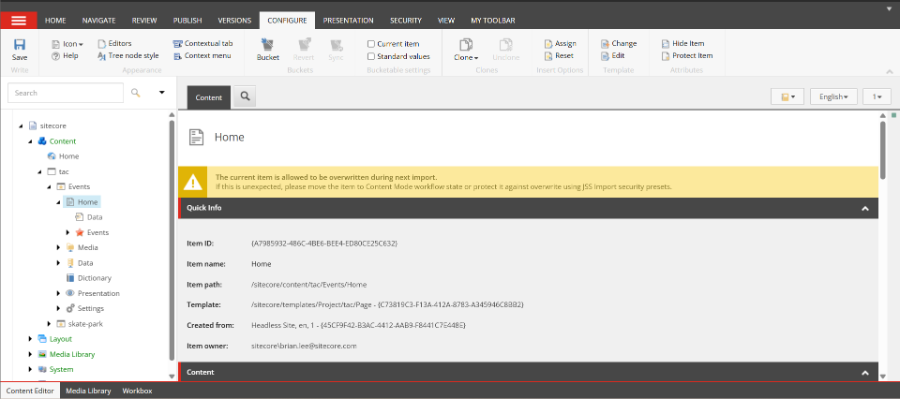Expand the starred Events tree node
The image size is (900, 399).
[68, 233]
